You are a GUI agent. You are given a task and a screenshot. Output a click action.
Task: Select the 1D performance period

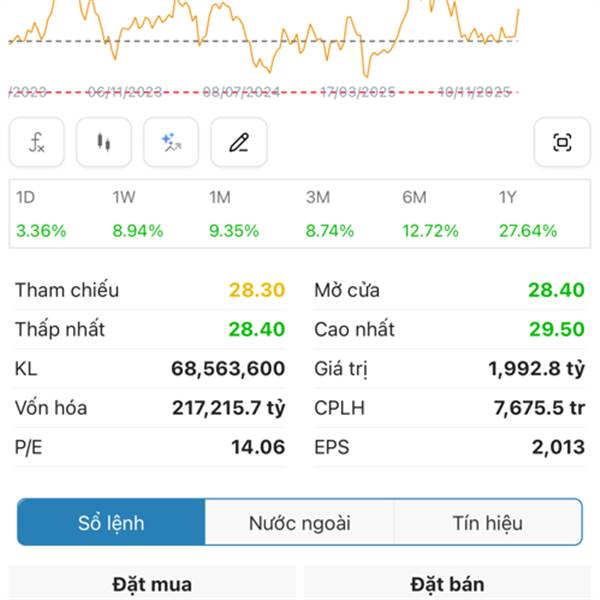(x=41, y=214)
